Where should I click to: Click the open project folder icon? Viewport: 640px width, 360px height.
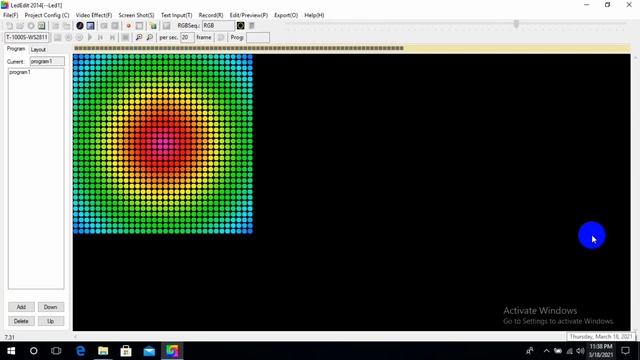click(x=20, y=26)
